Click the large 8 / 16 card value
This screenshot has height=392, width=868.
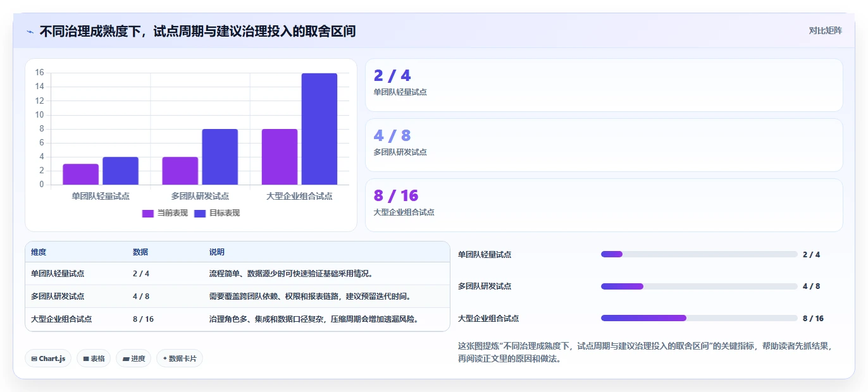click(x=396, y=195)
